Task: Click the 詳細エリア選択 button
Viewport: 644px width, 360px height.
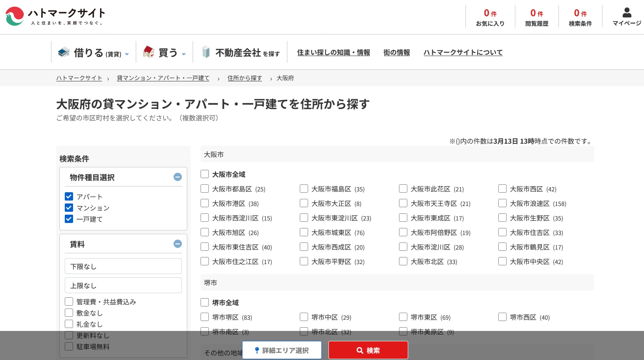Action: coord(282,350)
